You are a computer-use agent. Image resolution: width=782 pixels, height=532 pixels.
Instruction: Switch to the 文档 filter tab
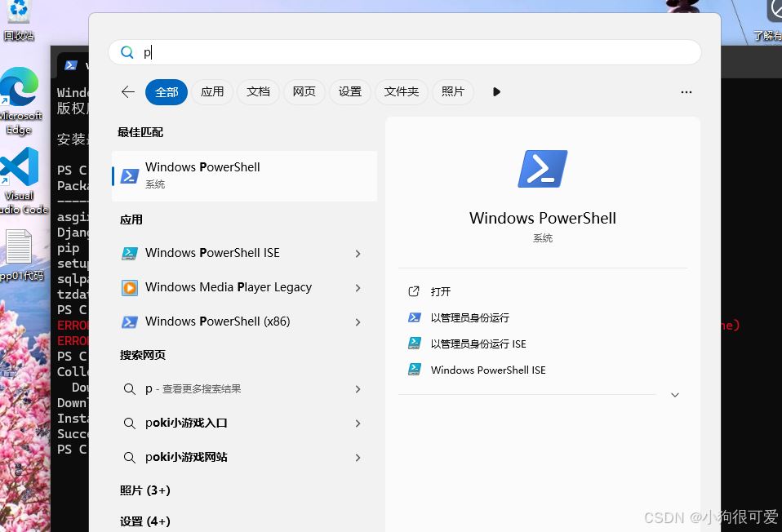point(258,91)
